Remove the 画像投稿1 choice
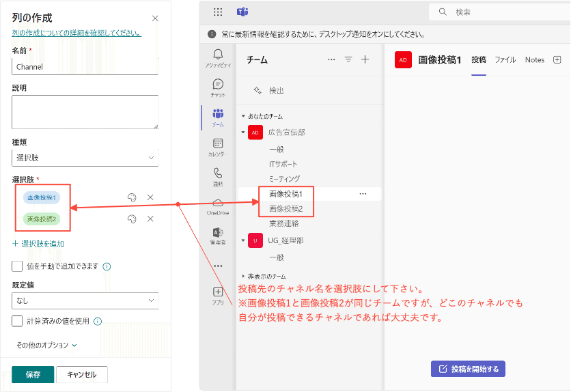This screenshot has height=392, width=571. (x=150, y=197)
